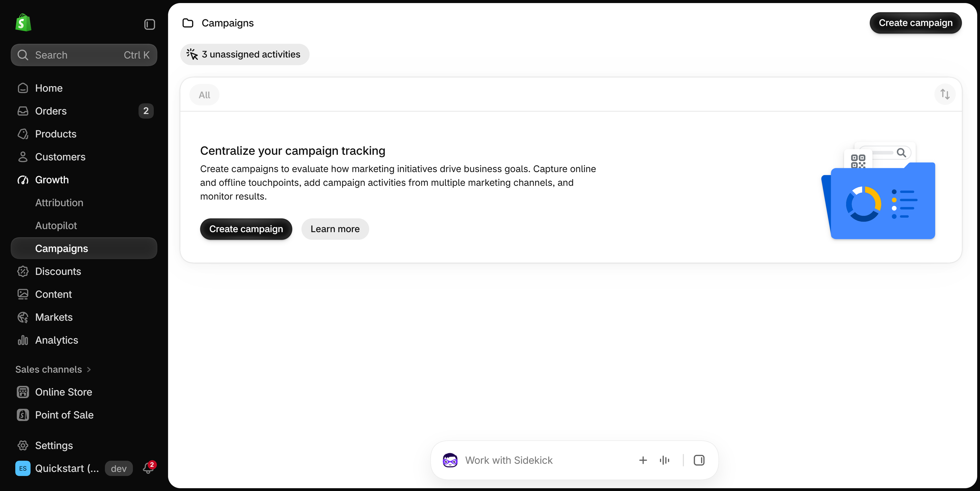980x491 pixels.
Task: Click the Orders inbox icon
Action: click(x=23, y=111)
